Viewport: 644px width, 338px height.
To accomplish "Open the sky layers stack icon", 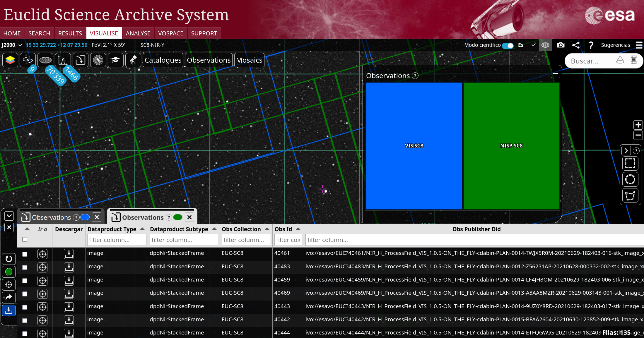I will tap(10, 60).
